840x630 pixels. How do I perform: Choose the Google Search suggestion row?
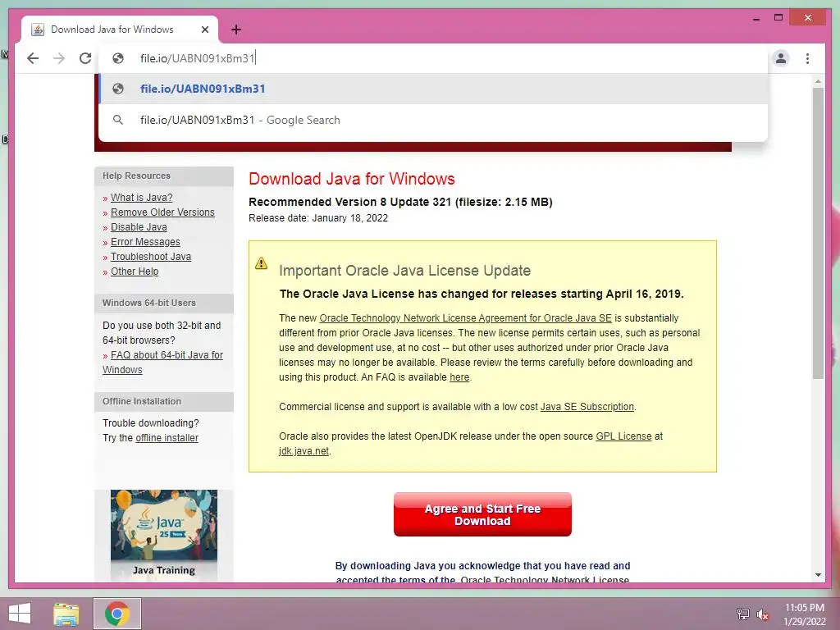click(433, 120)
